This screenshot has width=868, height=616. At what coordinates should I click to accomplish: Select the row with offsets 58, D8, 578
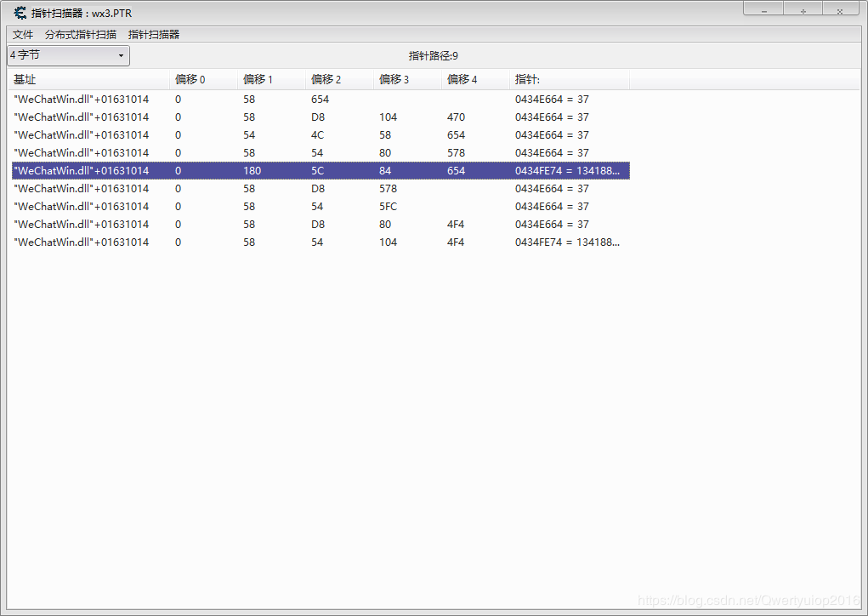click(321, 188)
